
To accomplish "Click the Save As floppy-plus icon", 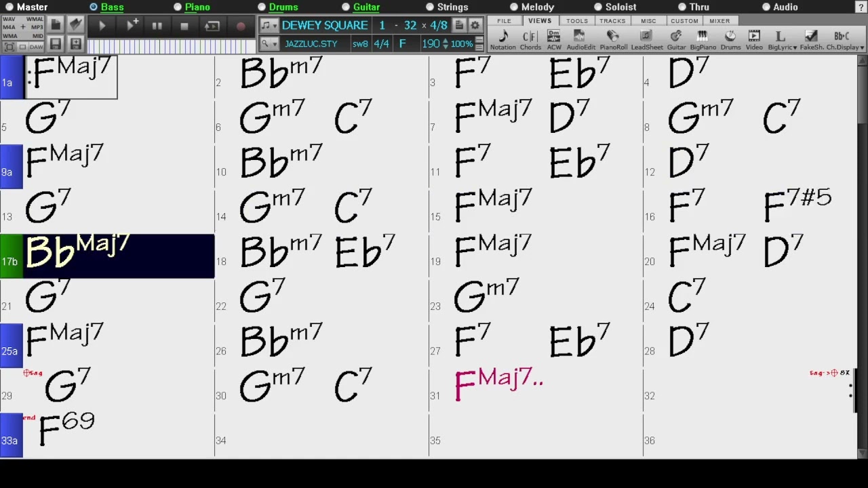I will [x=76, y=45].
